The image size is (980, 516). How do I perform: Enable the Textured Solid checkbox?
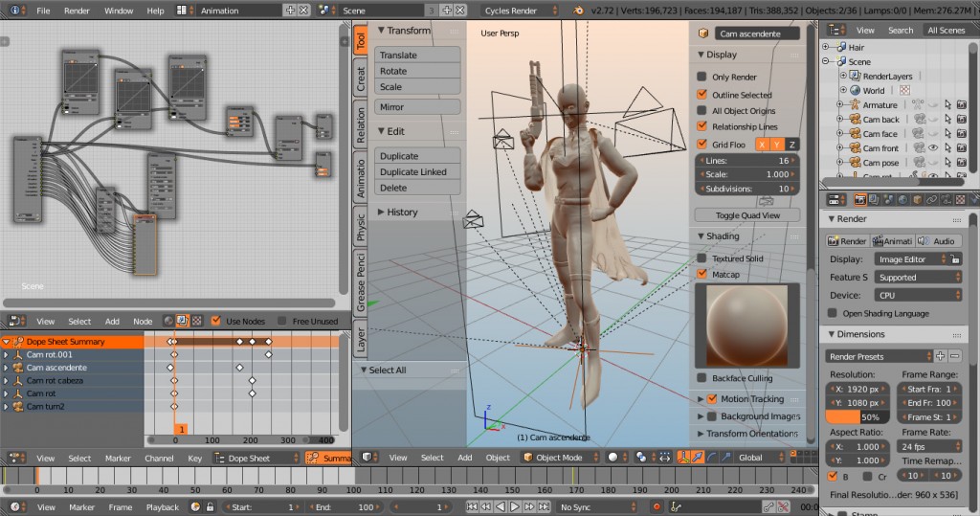click(702, 258)
